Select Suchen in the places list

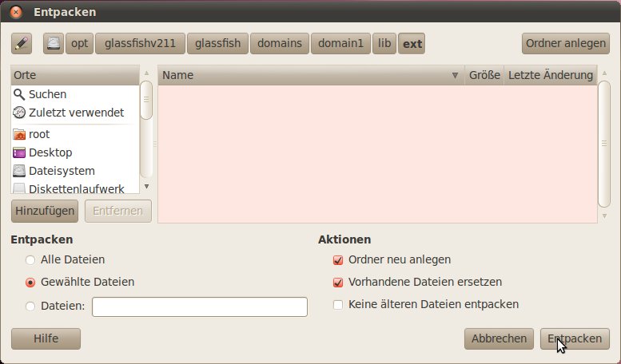pos(47,94)
